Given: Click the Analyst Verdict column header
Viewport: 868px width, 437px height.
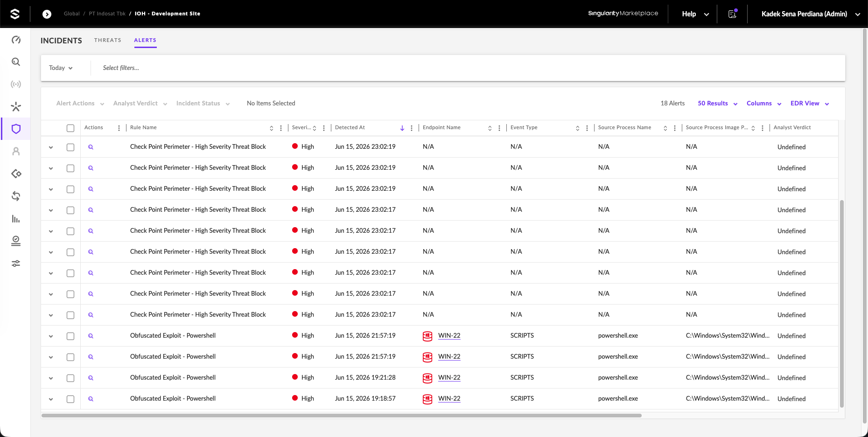Looking at the screenshot, I should [x=792, y=128].
